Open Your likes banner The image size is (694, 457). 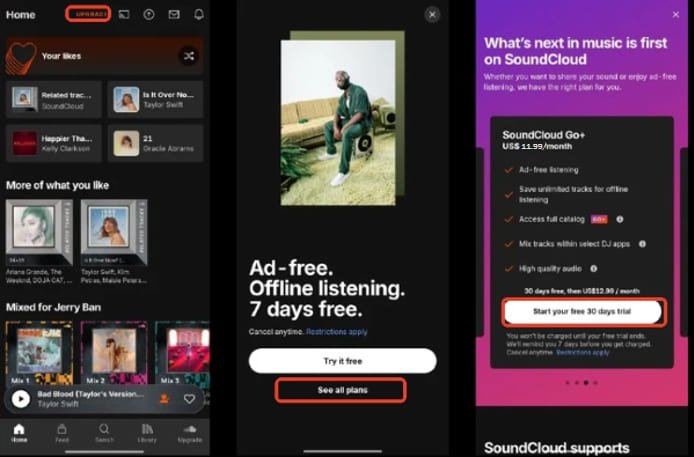click(x=104, y=56)
